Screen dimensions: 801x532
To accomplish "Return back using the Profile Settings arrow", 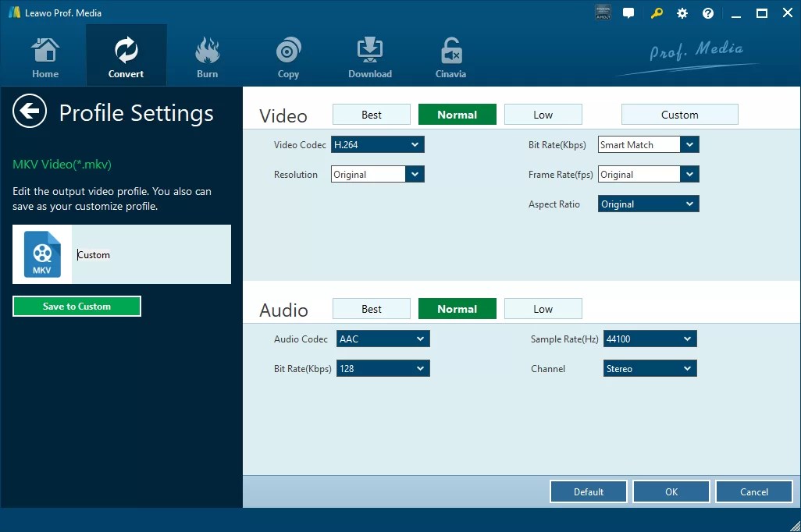I will point(29,112).
